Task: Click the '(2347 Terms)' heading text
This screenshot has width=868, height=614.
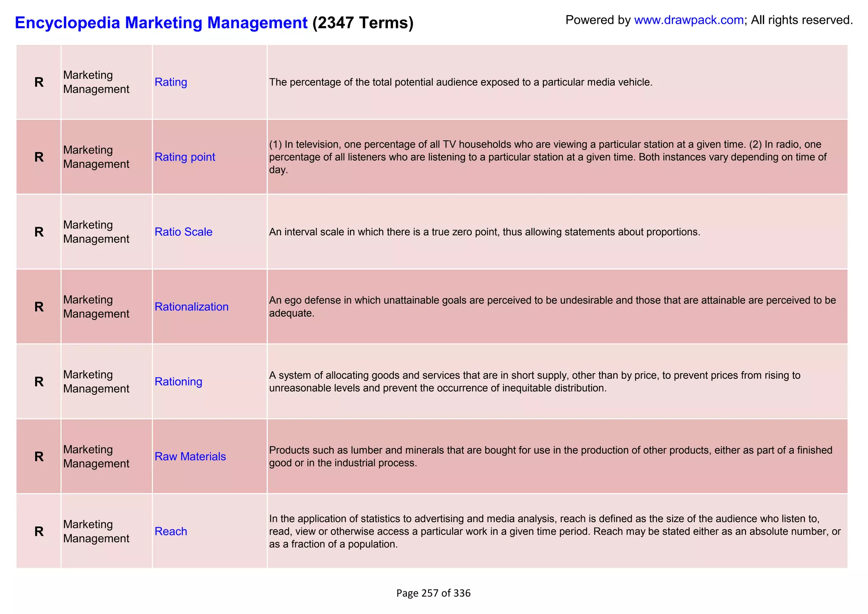Action: coord(363,22)
